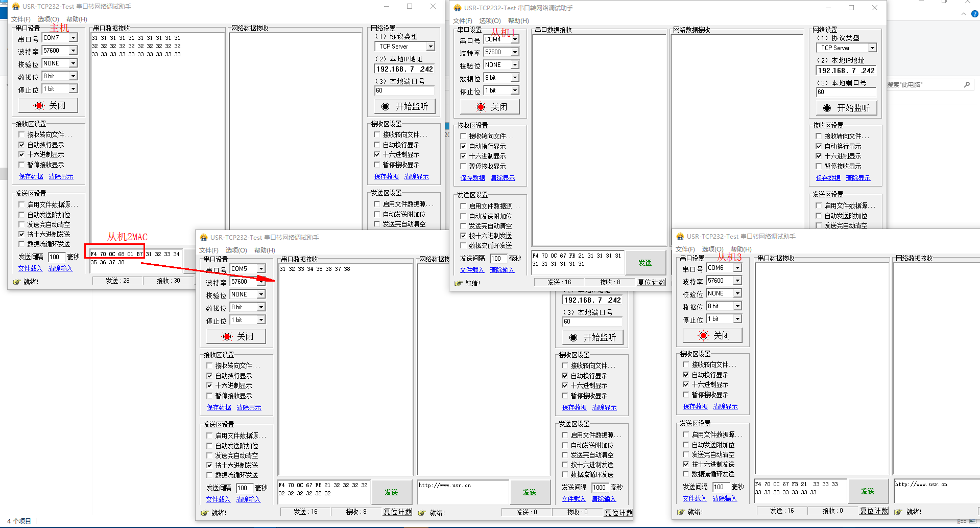
Task: Open 选项(O) menu in the COM4 window
Action: (490, 21)
